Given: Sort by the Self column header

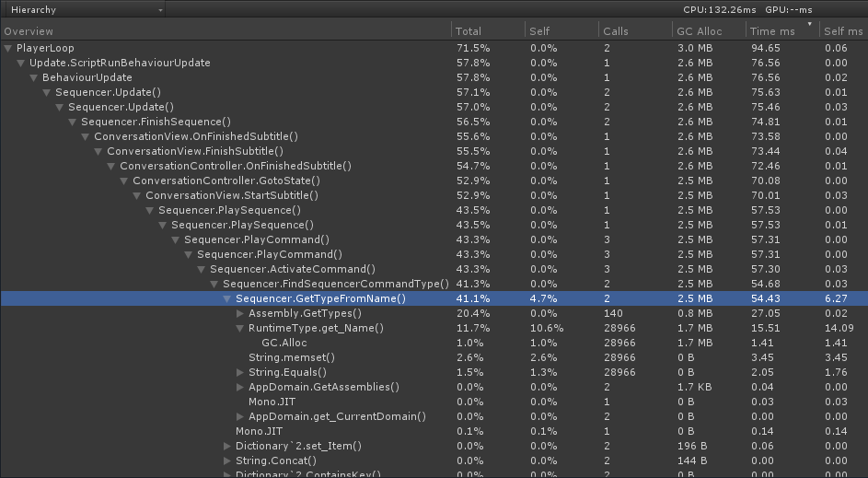Looking at the screenshot, I should (561, 31).
